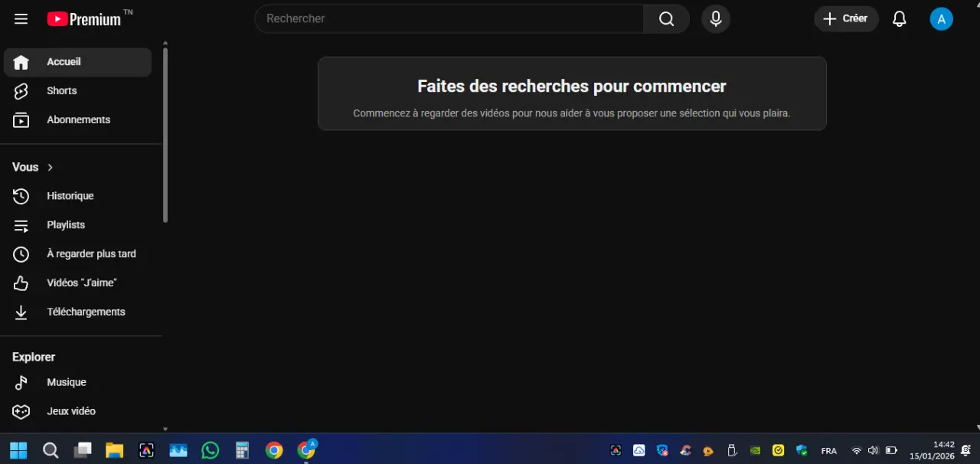Click the sidebar scroll-up arrow
This screenshot has height=464, width=980.
pyautogui.click(x=165, y=44)
